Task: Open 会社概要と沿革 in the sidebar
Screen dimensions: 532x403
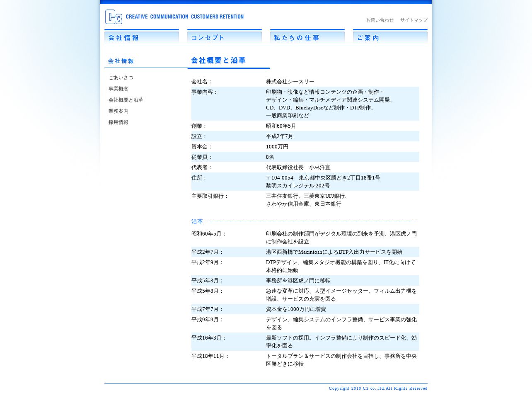Action: [x=126, y=100]
